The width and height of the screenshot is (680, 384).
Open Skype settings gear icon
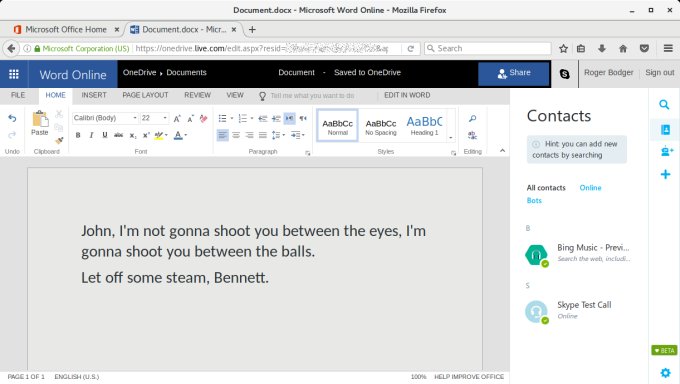click(x=665, y=372)
